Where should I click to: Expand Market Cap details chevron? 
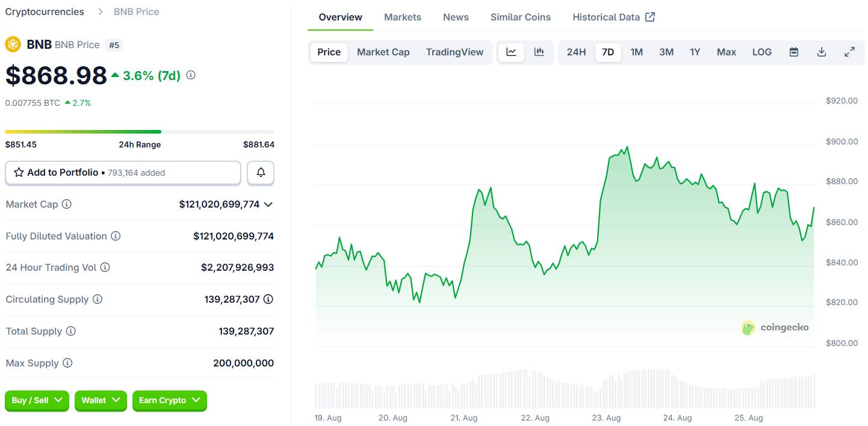[268, 205]
